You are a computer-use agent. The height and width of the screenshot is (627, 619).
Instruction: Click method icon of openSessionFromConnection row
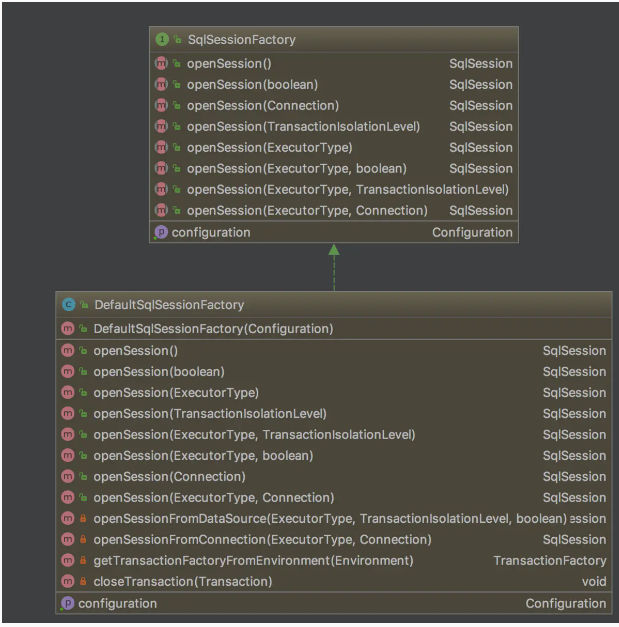(x=68, y=539)
